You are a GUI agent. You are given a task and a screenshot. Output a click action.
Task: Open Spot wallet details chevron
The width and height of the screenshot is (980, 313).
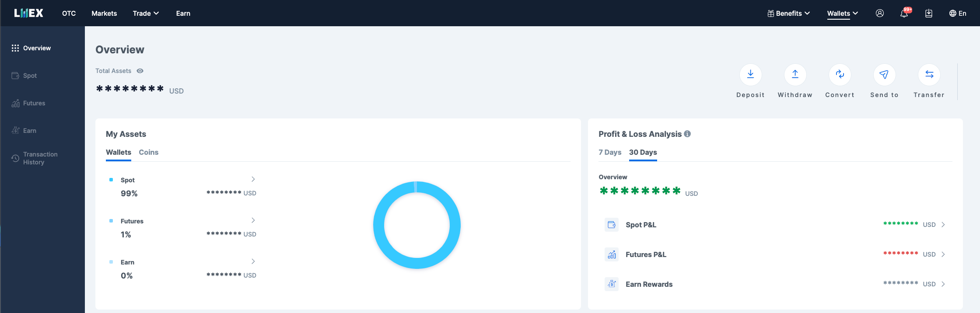(x=253, y=179)
